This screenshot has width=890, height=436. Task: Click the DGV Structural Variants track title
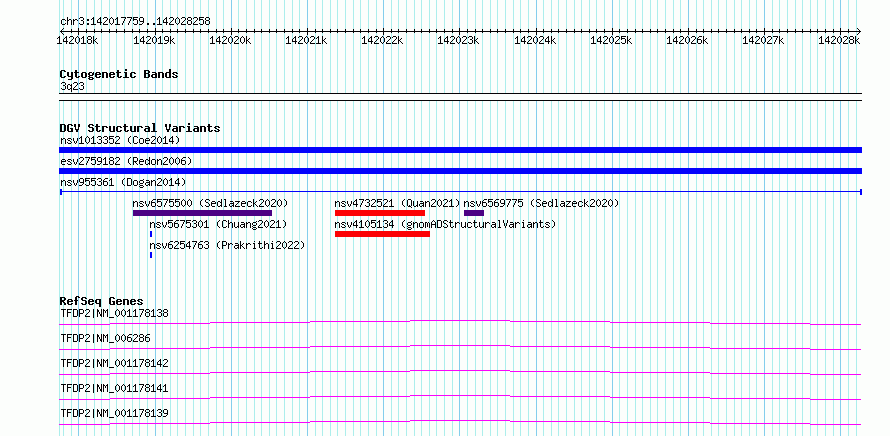point(140,128)
